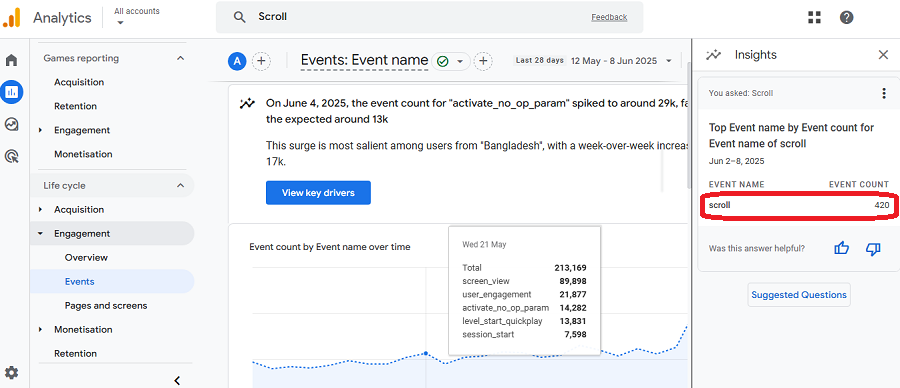Click the Insights sparkline icon in panel header
The width and height of the screenshot is (900, 388).
click(x=713, y=55)
